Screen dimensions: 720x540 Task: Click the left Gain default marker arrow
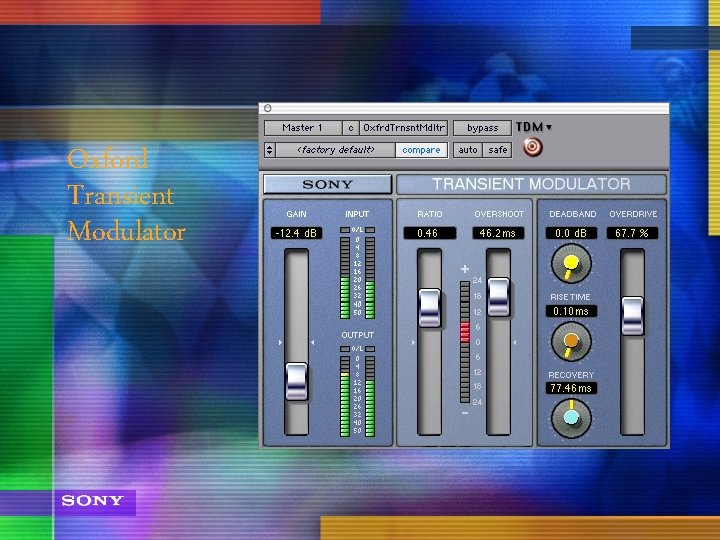pos(281,343)
